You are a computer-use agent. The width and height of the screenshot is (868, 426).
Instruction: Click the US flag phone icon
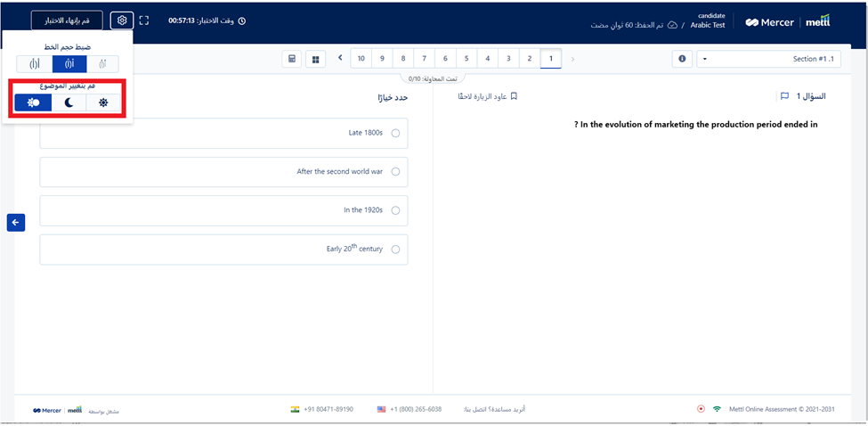coord(381,409)
